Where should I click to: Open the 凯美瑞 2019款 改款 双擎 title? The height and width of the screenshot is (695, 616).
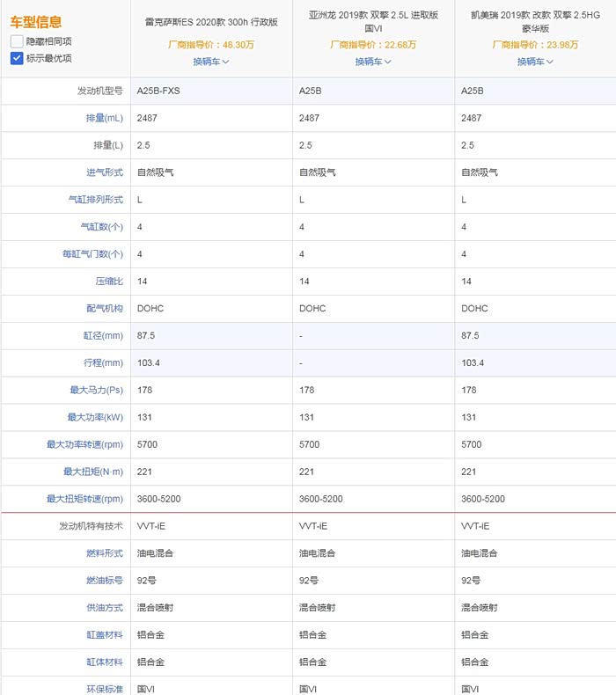535,22
